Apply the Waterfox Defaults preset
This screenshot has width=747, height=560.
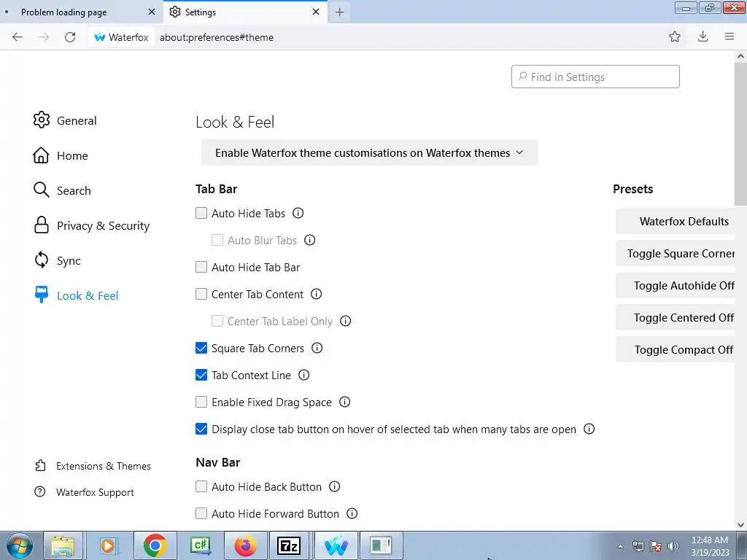pos(676,222)
